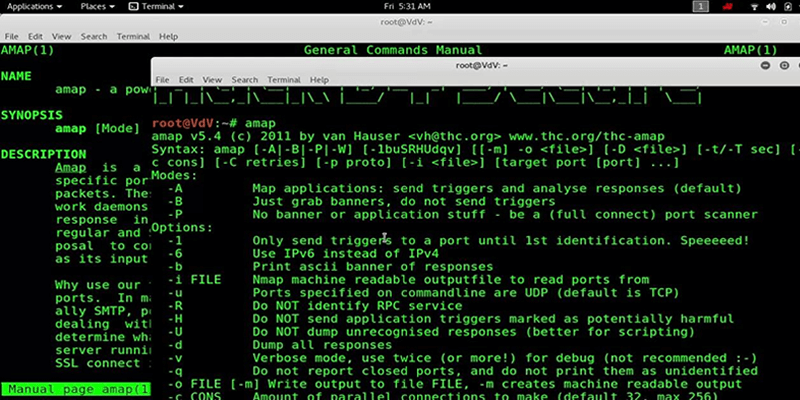This screenshot has height=400, width=800.
Task: Open Edit menu in front terminal window
Action: click(186, 80)
